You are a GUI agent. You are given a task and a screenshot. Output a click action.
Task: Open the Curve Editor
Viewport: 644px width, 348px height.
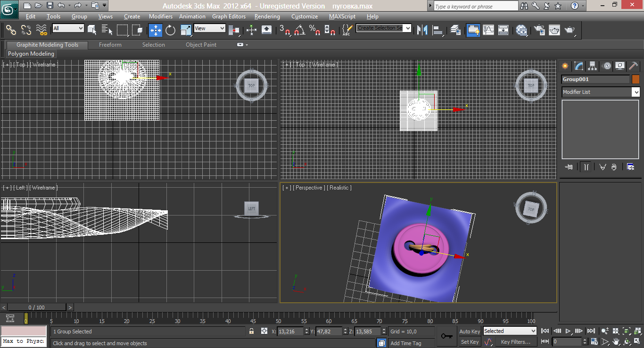click(x=488, y=30)
